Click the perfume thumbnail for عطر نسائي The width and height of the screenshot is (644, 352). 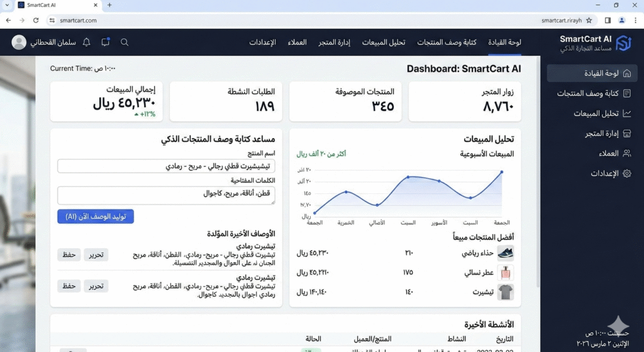[506, 272]
